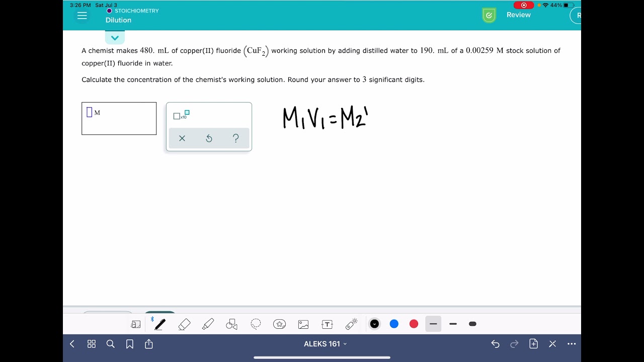Toggle the pen toolbar with the crossed-pencil icon
Viewport: 644px width, 362px height.
(x=552, y=344)
